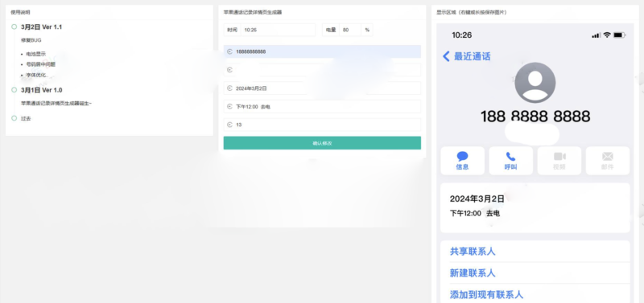Click the 时间 input showing 10:26
Image resolution: width=644 pixels, height=303 pixels.
coord(278,30)
